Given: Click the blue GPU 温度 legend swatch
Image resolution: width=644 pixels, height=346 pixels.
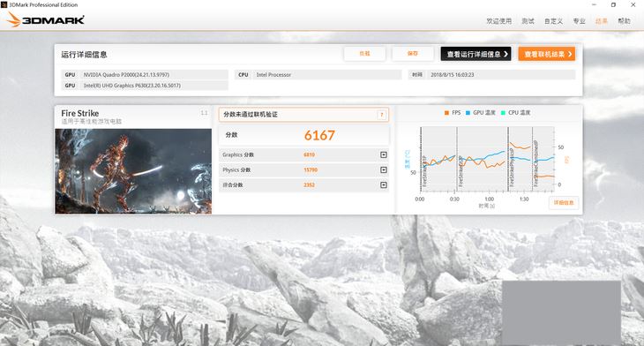Looking at the screenshot, I should (x=468, y=113).
